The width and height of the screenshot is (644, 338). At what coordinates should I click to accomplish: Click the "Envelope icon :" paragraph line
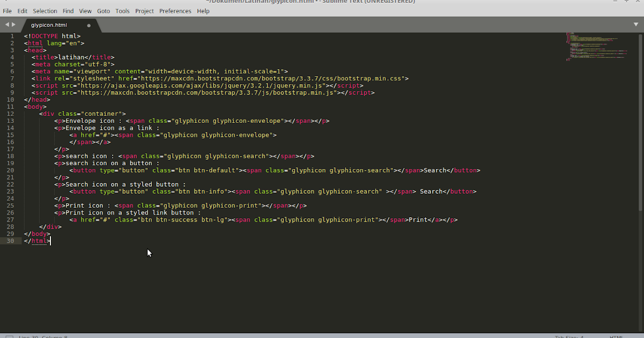192,121
